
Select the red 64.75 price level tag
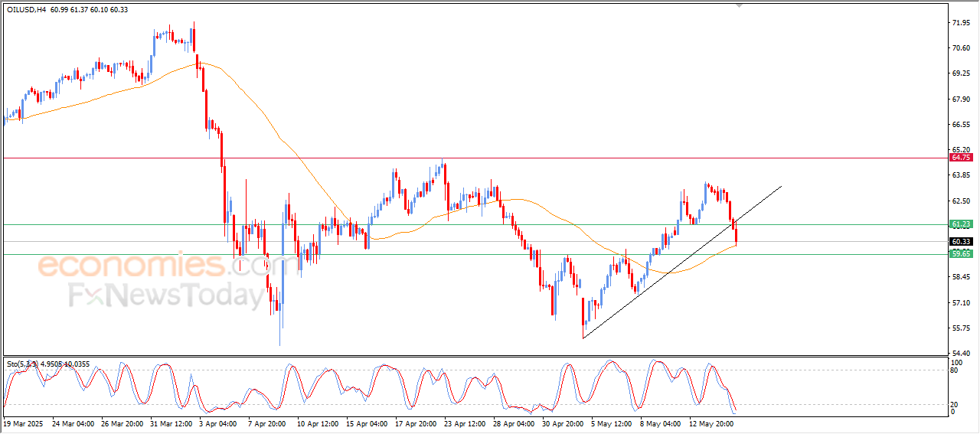coord(961,158)
